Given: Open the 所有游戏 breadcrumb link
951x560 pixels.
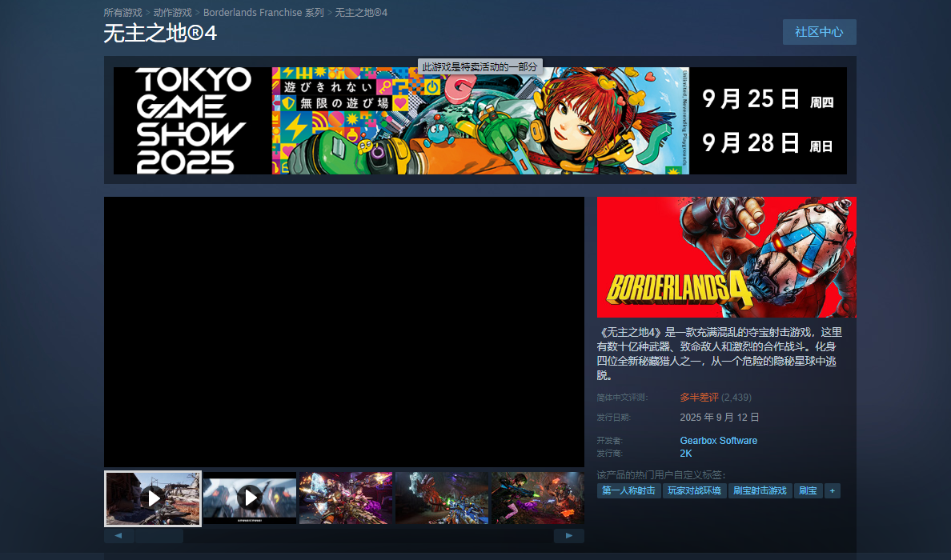Looking at the screenshot, I should point(122,12).
